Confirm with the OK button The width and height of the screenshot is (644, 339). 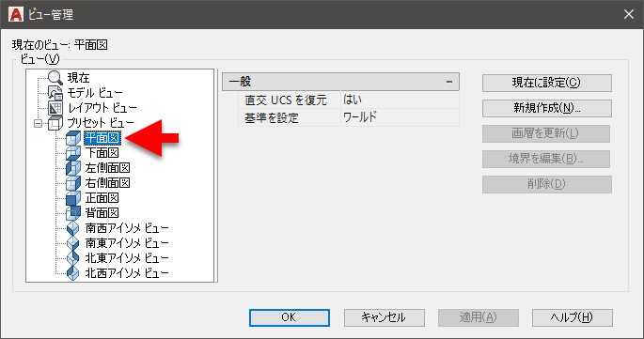(290, 317)
